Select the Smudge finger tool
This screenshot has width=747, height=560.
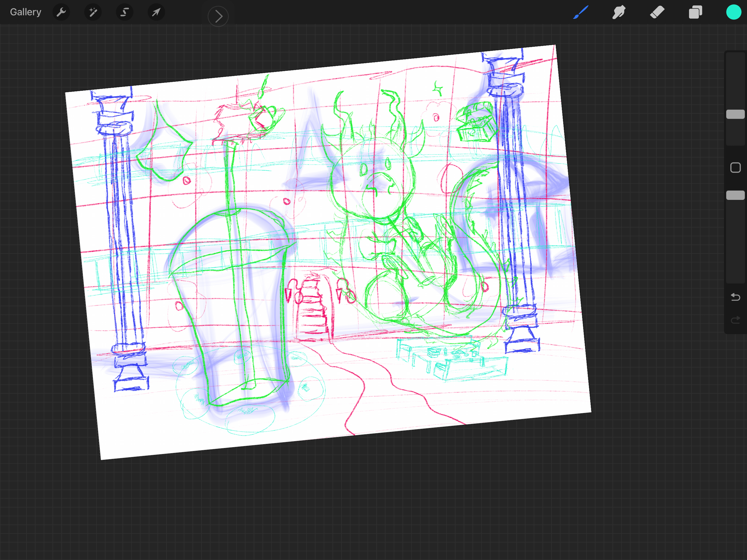point(619,13)
